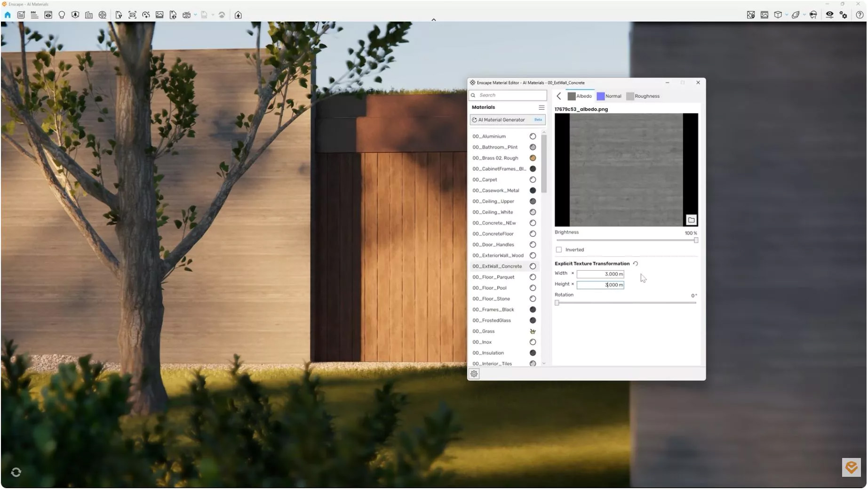Screen dimensions: 868x490
Task: Go back with the left chevron arrow
Action: click(x=559, y=96)
